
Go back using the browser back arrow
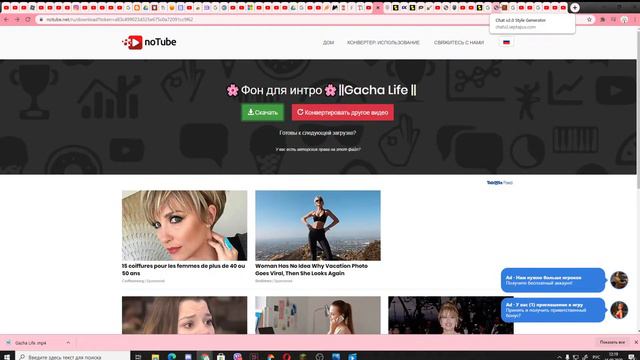(6, 19)
